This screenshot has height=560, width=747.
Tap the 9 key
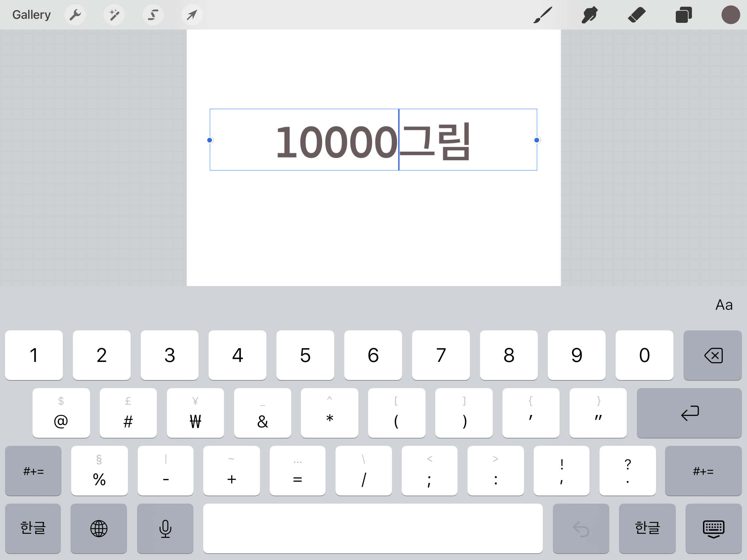(577, 355)
